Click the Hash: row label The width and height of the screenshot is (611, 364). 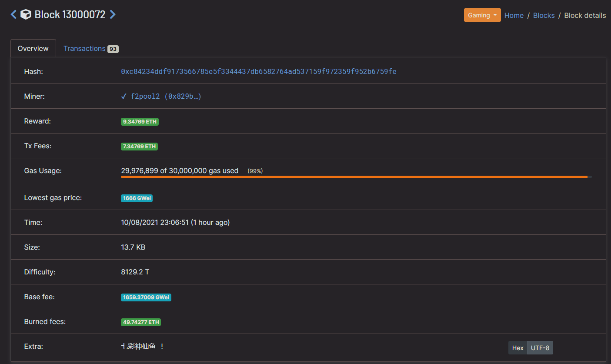pos(33,71)
